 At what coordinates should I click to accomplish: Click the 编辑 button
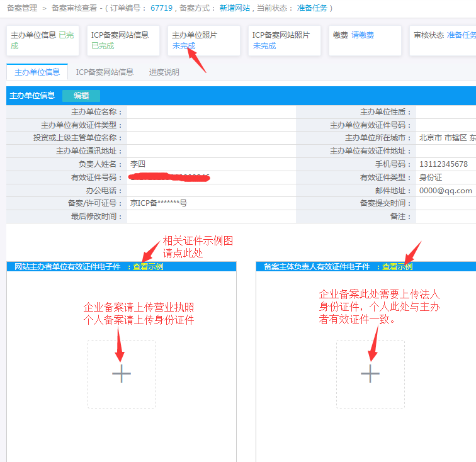pyautogui.click(x=81, y=96)
